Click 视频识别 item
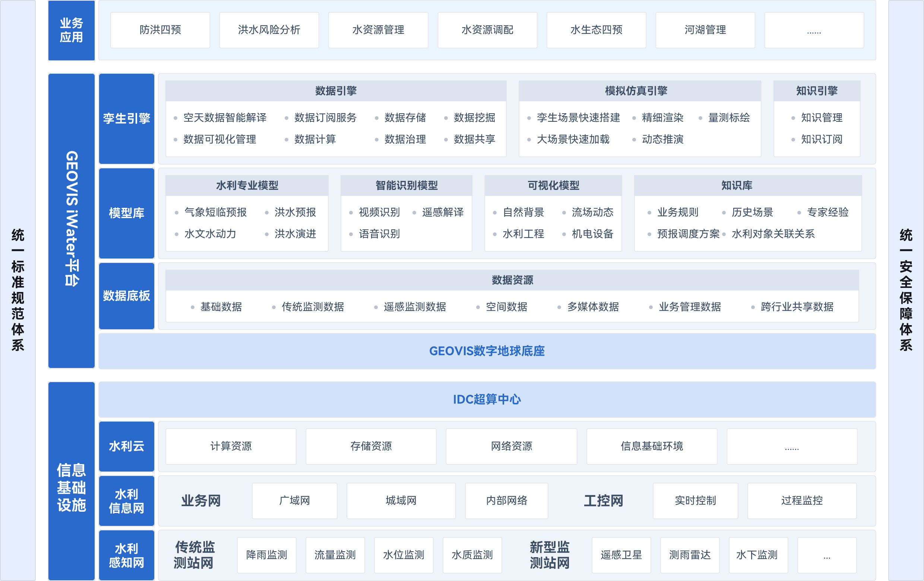The width and height of the screenshot is (924, 581). (379, 212)
